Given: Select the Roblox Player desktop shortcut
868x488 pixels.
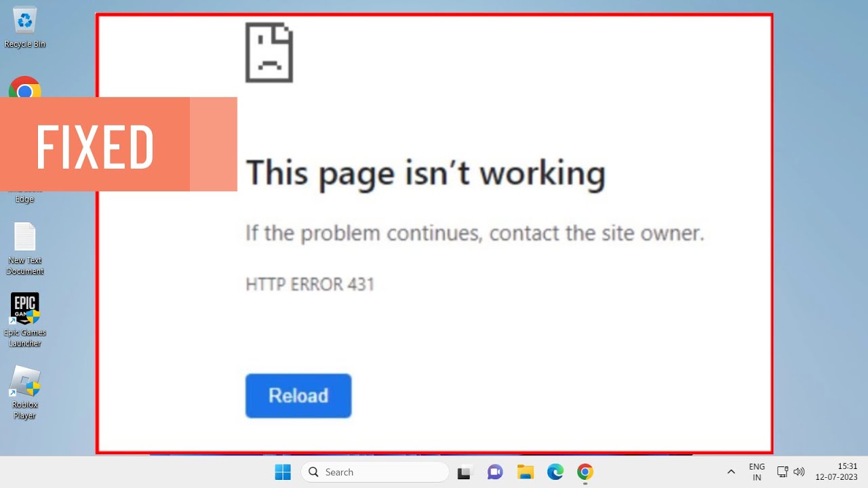Looking at the screenshot, I should click(25, 393).
